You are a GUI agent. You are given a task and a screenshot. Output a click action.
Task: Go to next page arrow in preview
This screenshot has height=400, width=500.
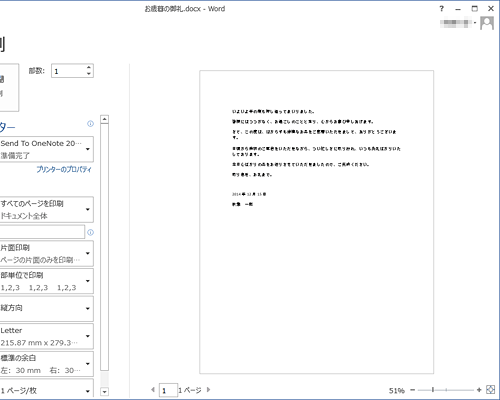click(208, 389)
